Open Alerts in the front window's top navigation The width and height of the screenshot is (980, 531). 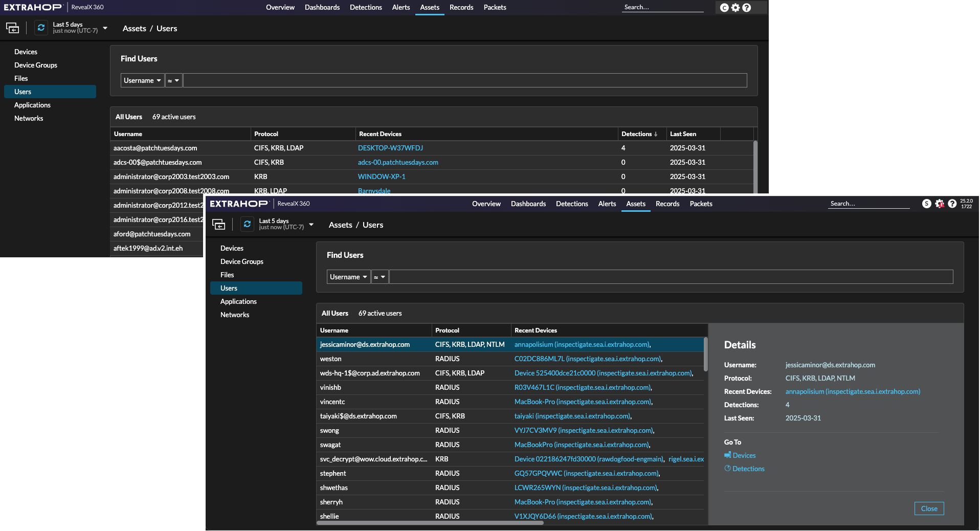pyautogui.click(x=607, y=204)
